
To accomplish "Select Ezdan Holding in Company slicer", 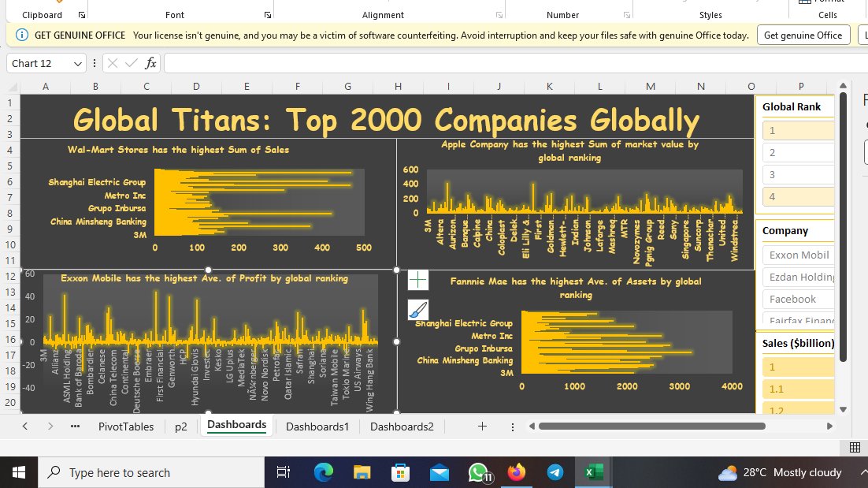I will (x=798, y=277).
